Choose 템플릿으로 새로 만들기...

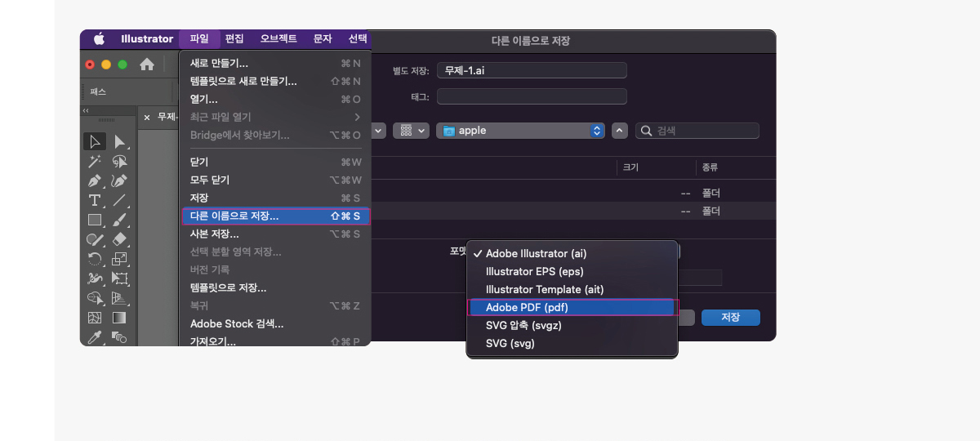275,81
